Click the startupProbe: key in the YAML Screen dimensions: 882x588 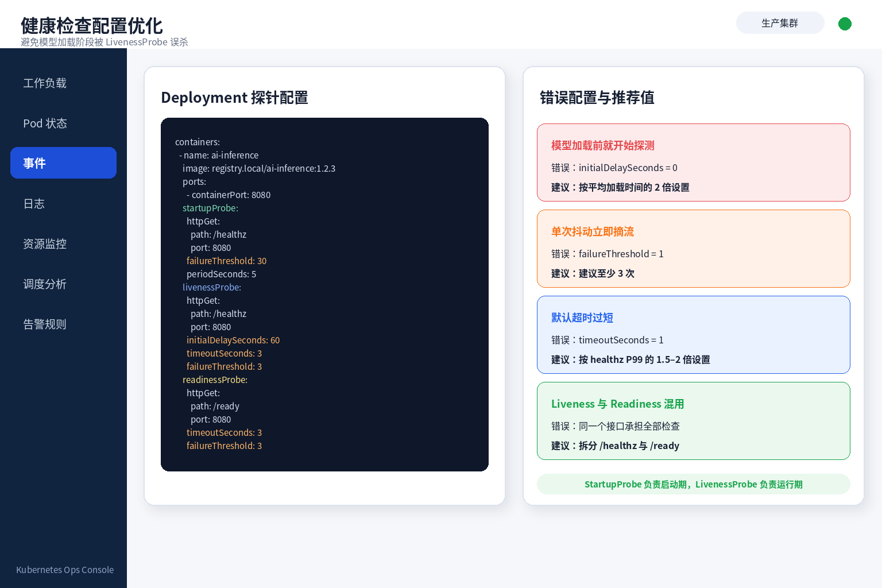[210, 208]
